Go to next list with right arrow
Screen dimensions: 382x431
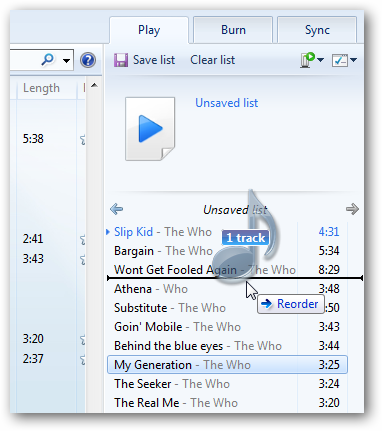tap(352, 209)
